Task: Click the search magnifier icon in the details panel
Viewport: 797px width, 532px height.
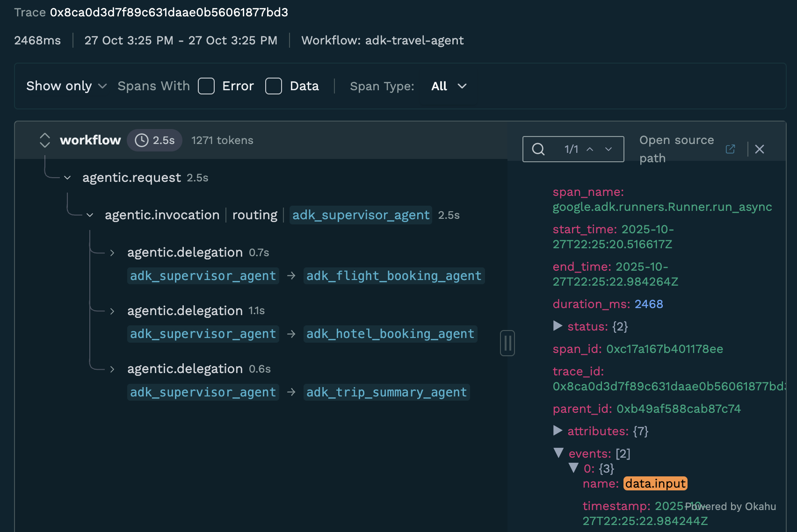Action: click(538, 149)
